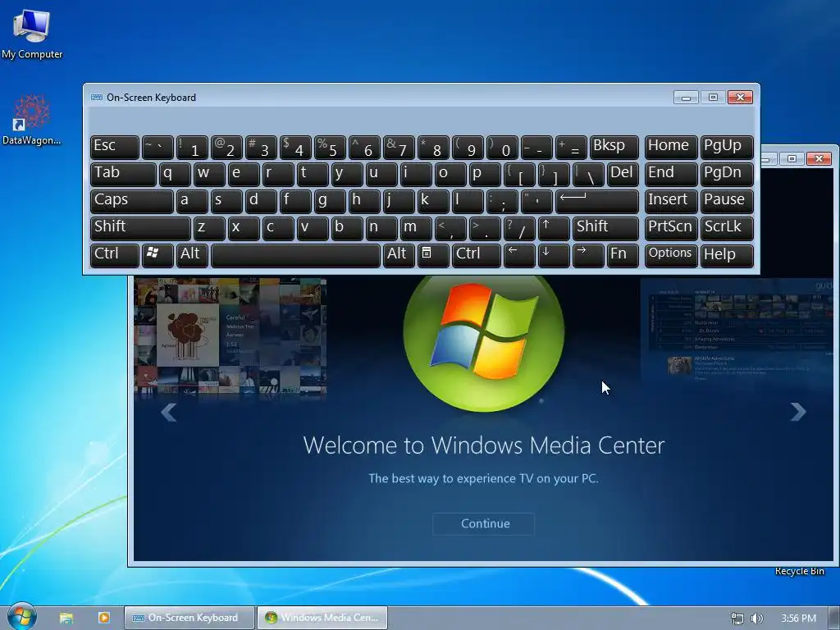Select the DataWagon desktop shortcut
840x630 pixels.
click(x=32, y=120)
